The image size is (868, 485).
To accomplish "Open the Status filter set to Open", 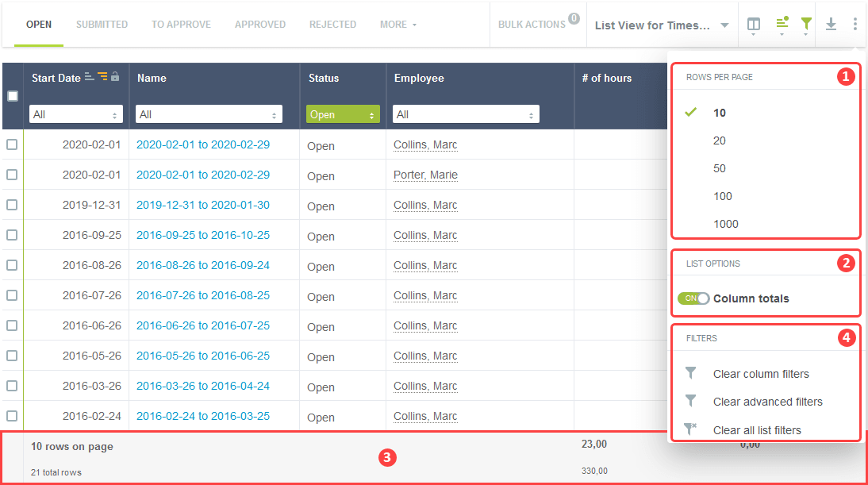I will click(x=343, y=114).
